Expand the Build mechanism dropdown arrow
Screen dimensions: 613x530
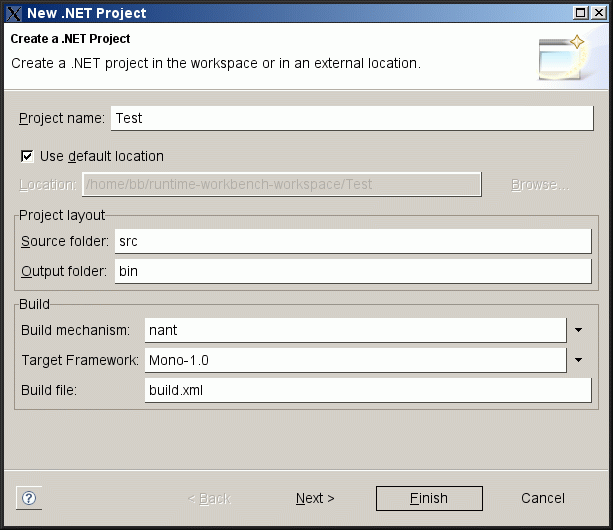pos(579,330)
